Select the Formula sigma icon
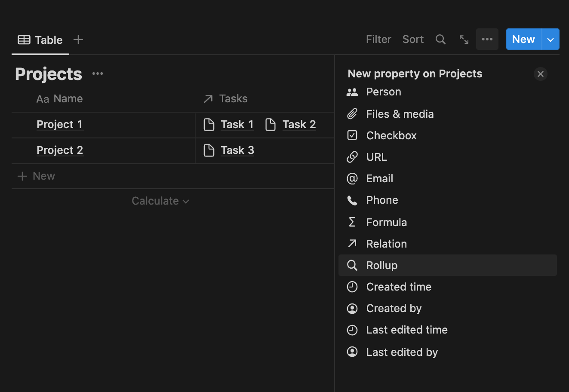The width and height of the screenshot is (569, 392). tap(352, 222)
